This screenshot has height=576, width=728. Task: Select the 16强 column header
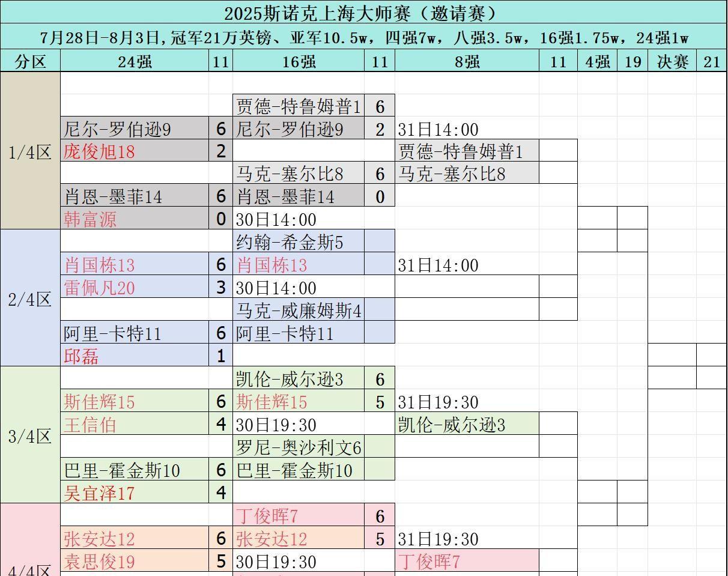pos(299,61)
